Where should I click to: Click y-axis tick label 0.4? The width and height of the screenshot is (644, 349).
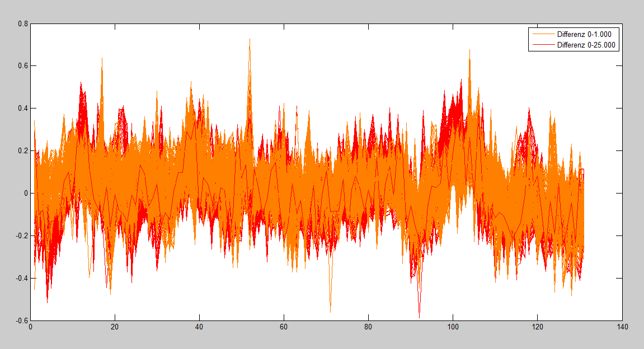(23, 109)
